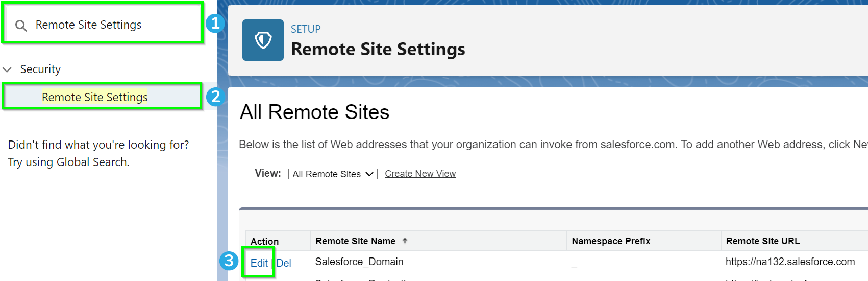Image resolution: width=868 pixels, height=281 pixels.
Task: Delete the Salesforce_Domain remote site
Action: [x=284, y=263]
